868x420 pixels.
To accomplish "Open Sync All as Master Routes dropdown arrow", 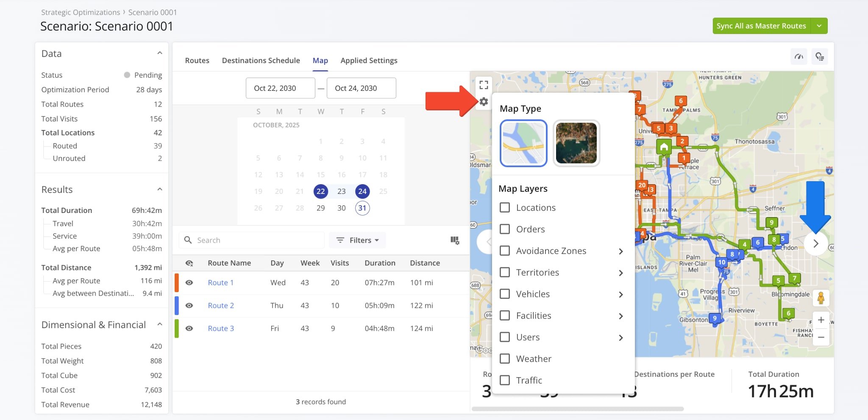I will coord(819,26).
